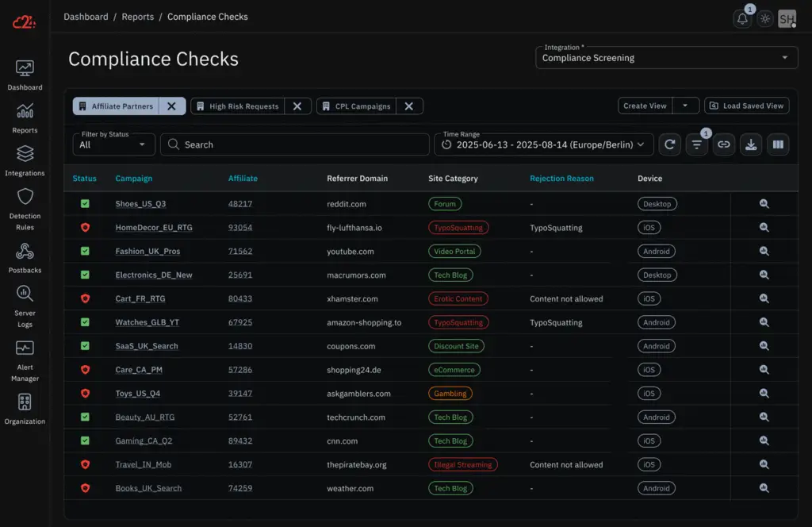
Task: Open the HomeDecor_EU_RTG campaign link
Action: tap(154, 227)
